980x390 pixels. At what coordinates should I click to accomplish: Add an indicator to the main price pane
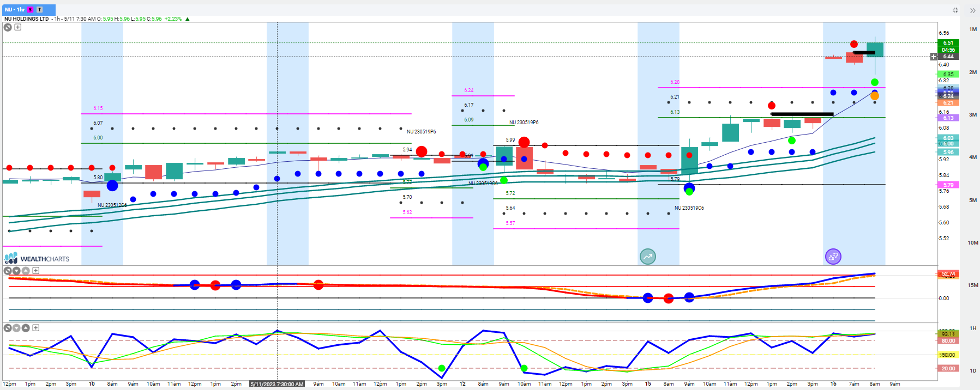tap(18, 27)
